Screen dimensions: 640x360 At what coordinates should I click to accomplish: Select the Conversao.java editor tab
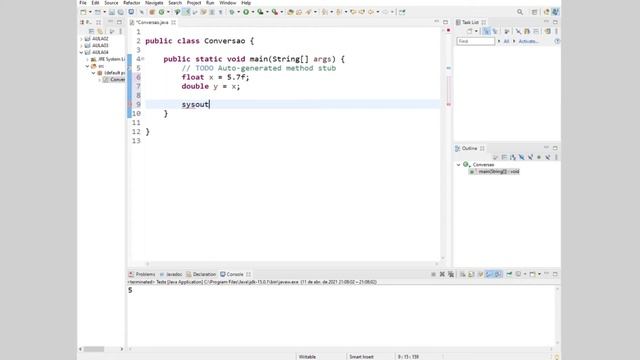152,22
